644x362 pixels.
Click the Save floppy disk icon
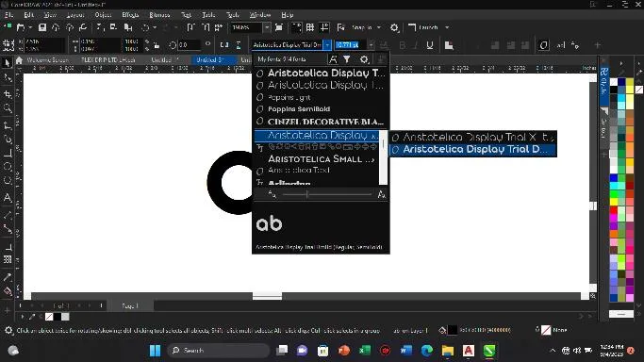(42, 27)
